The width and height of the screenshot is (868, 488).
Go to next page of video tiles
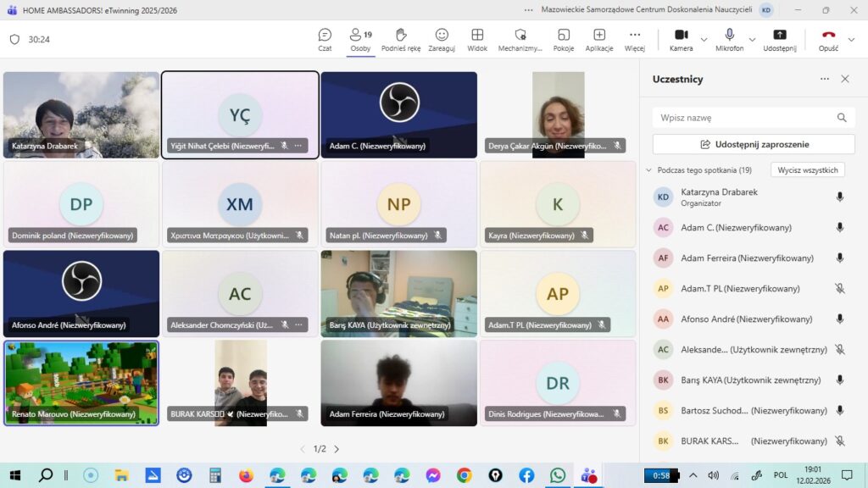click(x=337, y=449)
